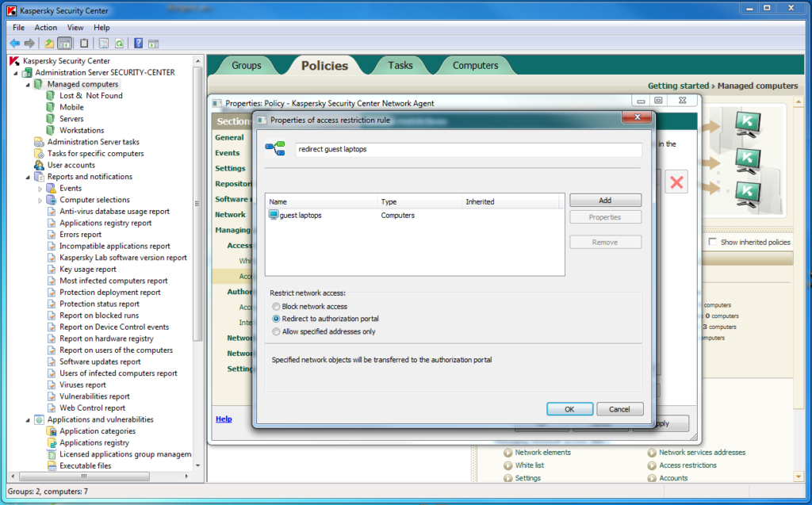Click the Kaspersky Security Center root icon
This screenshot has width=812, height=505.
(14, 61)
